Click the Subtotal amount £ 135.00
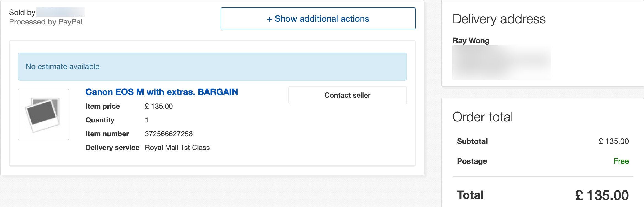644x207 pixels. [x=614, y=141]
